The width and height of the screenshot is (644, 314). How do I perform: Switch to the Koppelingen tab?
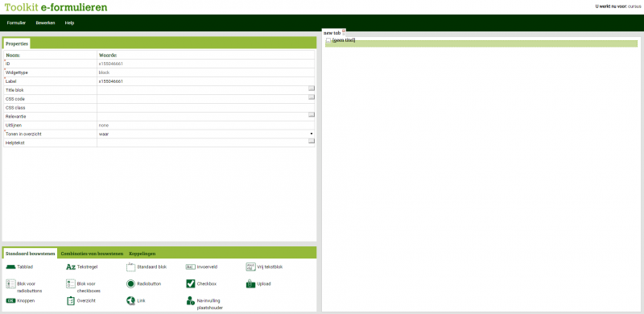[142, 254]
